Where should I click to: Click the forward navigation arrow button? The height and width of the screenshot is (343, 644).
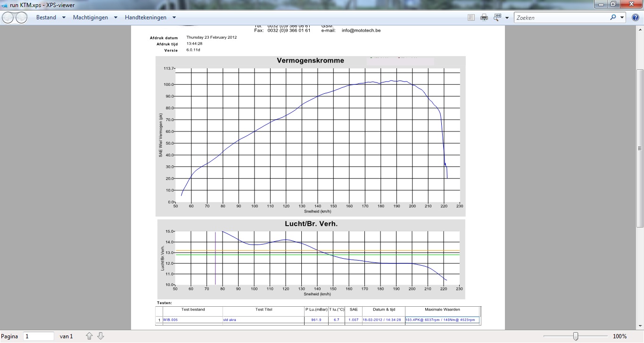pyautogui.click(x=22, y=18)
